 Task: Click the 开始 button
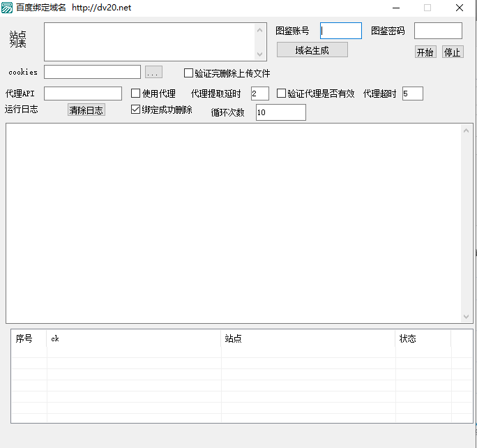point(425,52)
